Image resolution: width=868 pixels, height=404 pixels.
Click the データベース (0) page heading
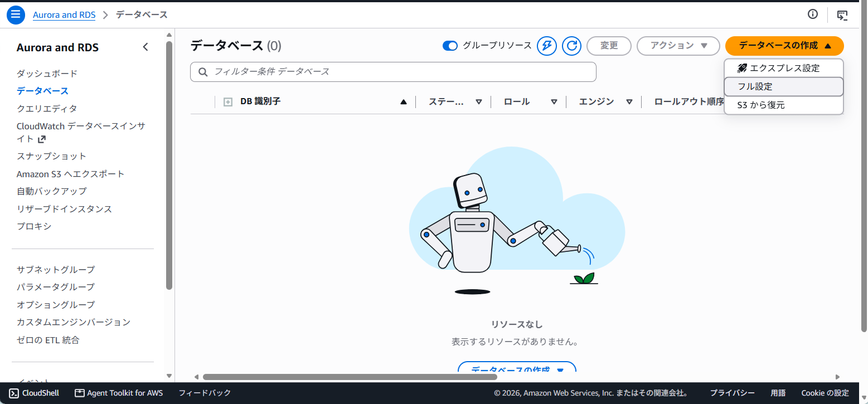click(x=236, y=46)
